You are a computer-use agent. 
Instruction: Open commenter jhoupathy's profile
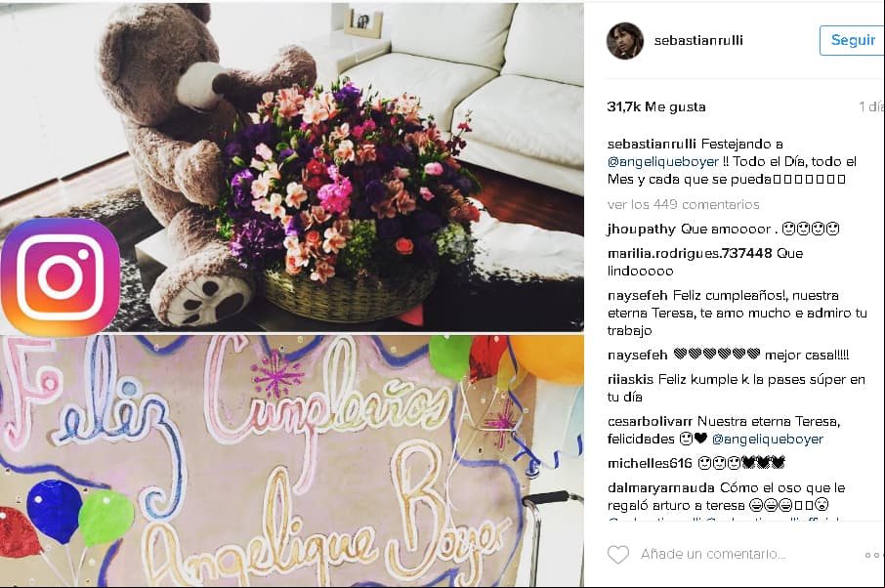click(641, 230)
